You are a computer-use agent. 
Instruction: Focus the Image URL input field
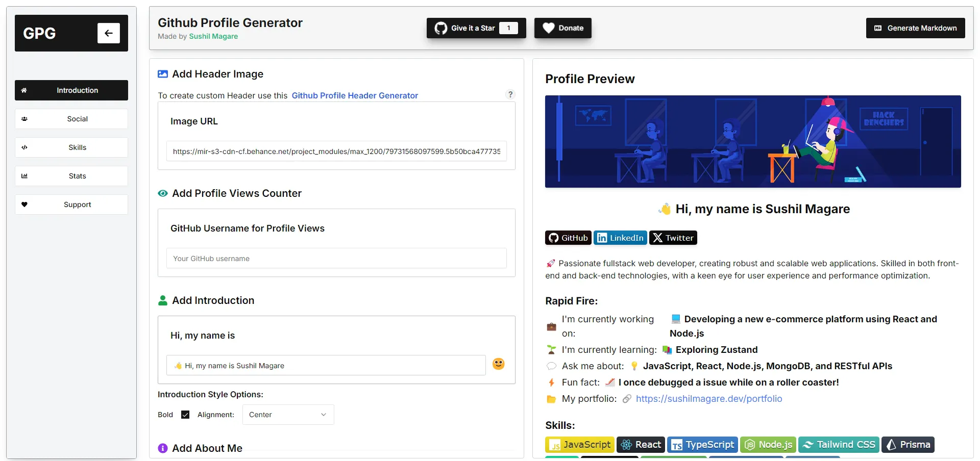336,151
